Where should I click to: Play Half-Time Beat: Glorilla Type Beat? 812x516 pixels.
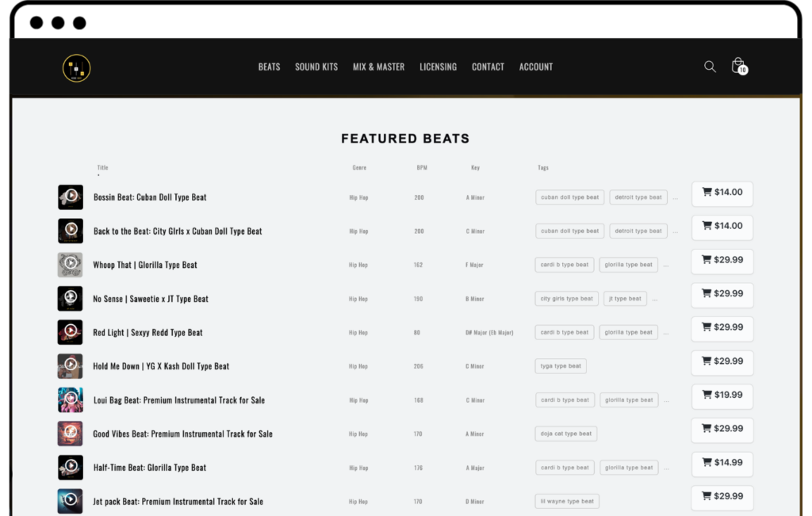point(71,468)
